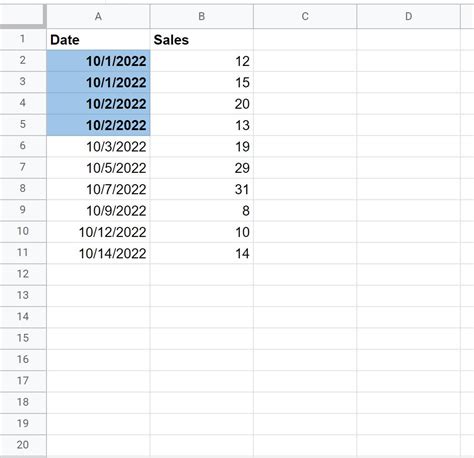
Task: Click empty cell C1
Action: pos(305,40)
